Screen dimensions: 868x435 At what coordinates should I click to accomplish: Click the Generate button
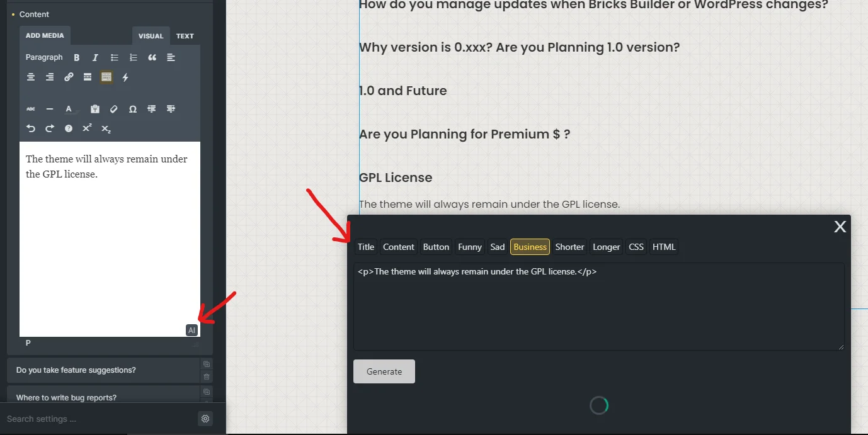tap(384, 371)
